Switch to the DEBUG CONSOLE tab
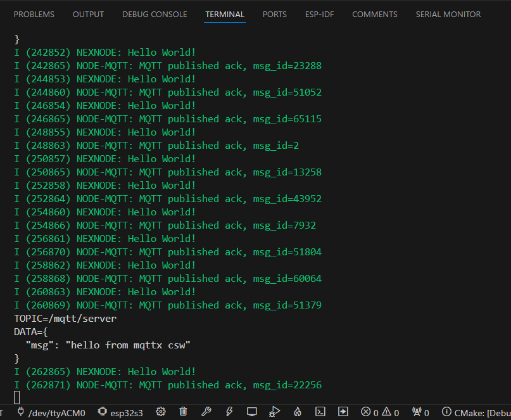This screenshot has height=420, width=511. pyautogui.click(x=155, y=14)
